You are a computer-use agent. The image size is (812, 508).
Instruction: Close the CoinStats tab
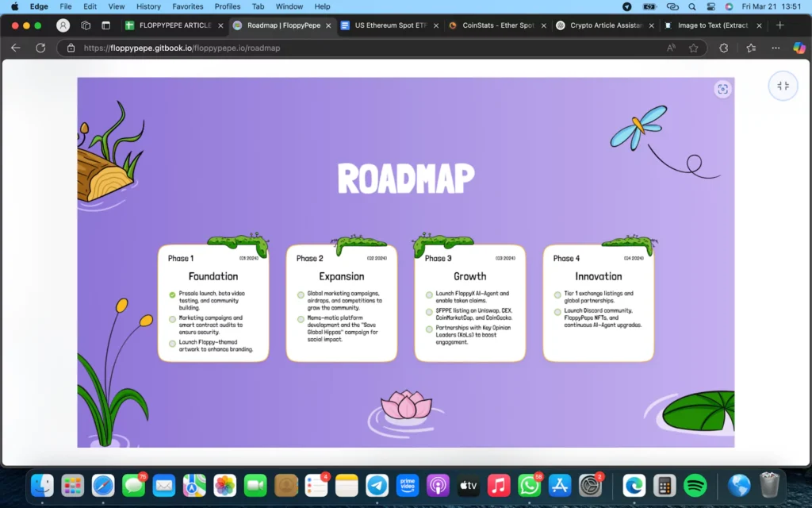[x=544, y=25]
